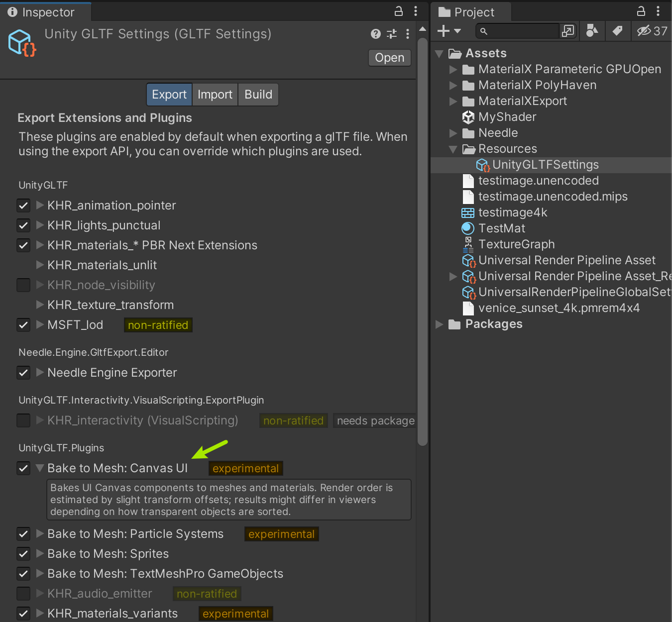Image resolution: width=672 pixels, height=622 pixels.
Task: Click the Open button
Action: (x=389, y=58)
